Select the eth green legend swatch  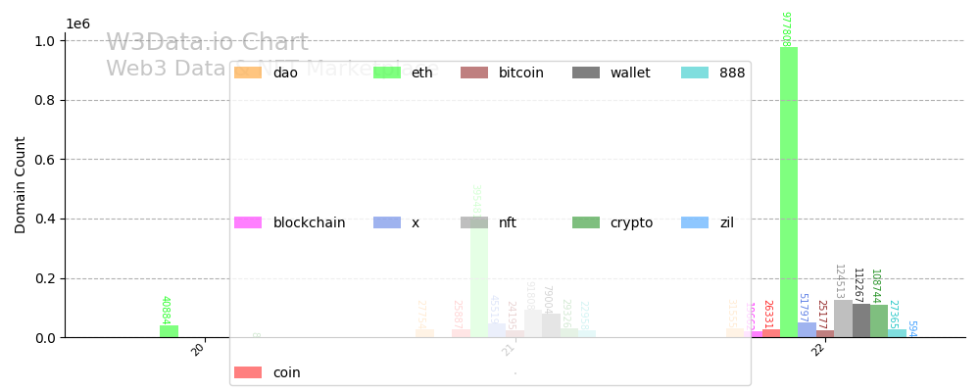[387, 73]
